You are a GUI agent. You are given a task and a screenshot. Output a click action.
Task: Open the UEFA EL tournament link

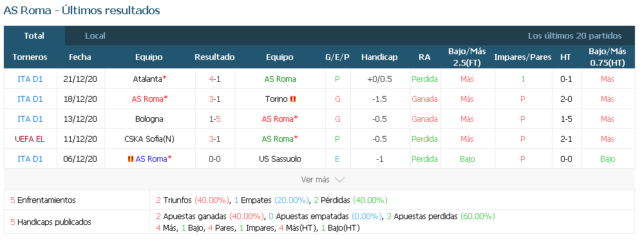coord(30,139)
